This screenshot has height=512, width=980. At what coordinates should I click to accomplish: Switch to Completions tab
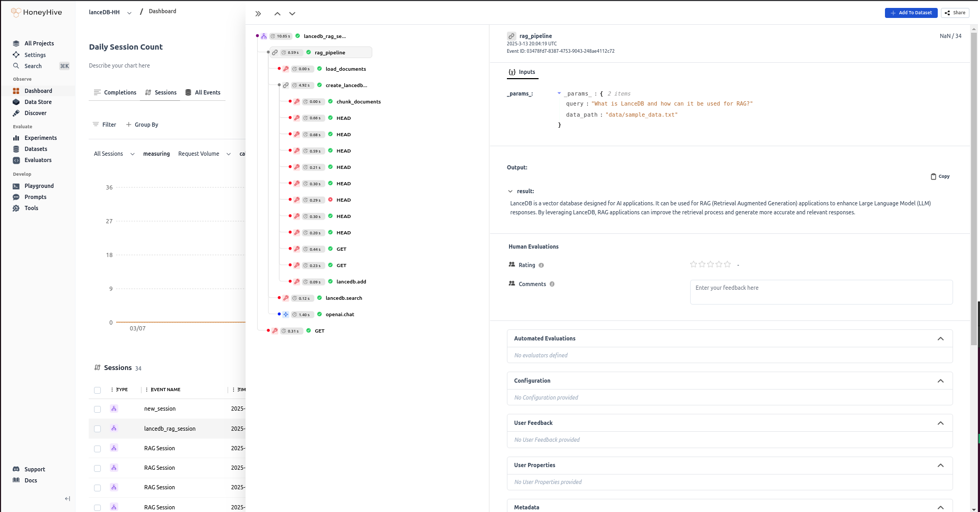115,92
